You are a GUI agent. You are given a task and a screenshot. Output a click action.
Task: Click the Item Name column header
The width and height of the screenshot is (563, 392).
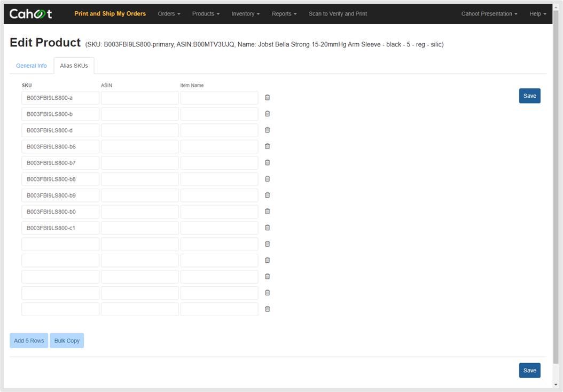click(192, 85)
